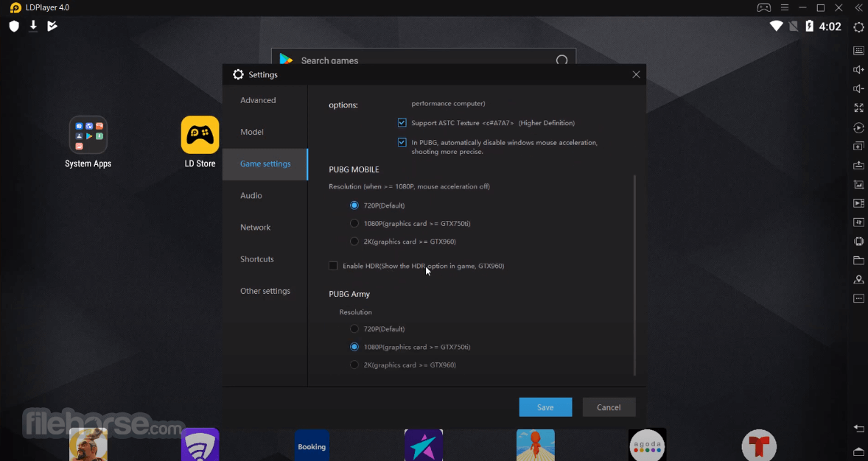Open the hamburger menu in the title bar
Image resolution: width=868 pixels, height=461 pixels.
point(785,7)
